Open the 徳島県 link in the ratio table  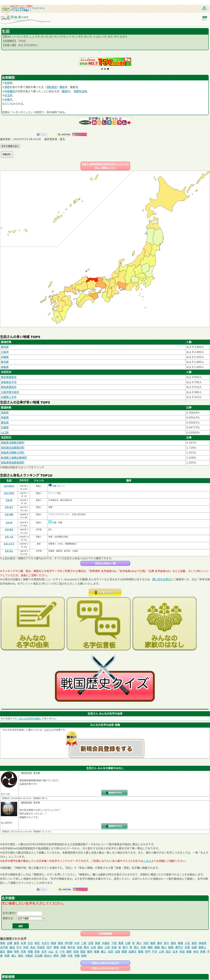[5, 417]
